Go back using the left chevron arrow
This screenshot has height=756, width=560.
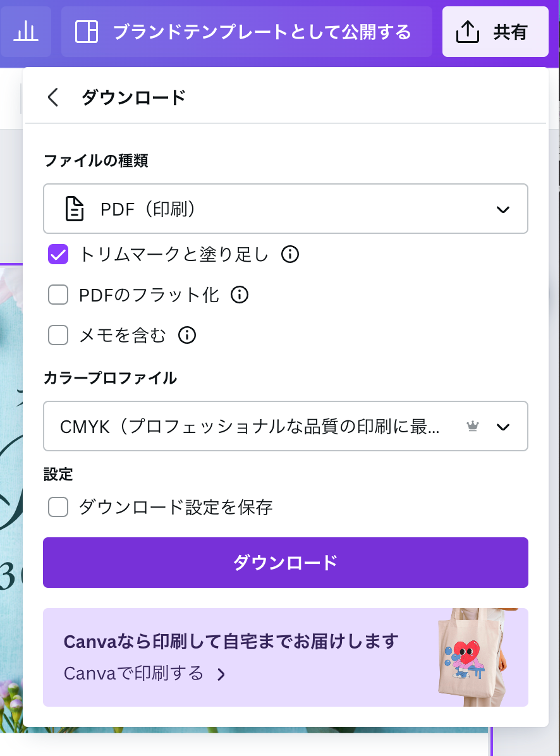53,97
